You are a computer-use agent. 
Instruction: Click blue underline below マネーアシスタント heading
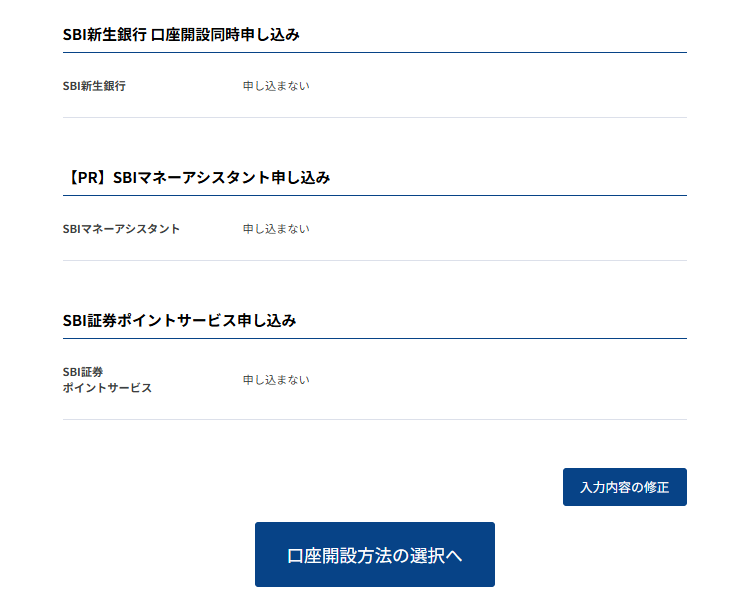[375, 196]
